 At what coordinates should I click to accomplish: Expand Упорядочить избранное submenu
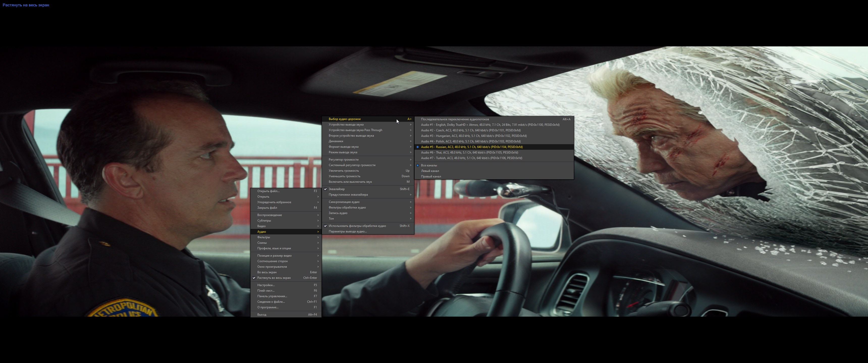tap(286, 202)
